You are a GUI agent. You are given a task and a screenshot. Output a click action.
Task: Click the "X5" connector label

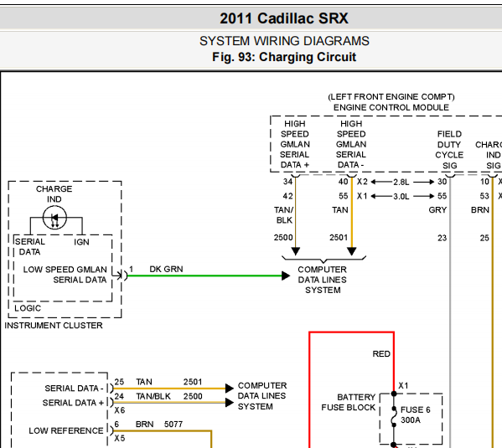click(119, 438)
